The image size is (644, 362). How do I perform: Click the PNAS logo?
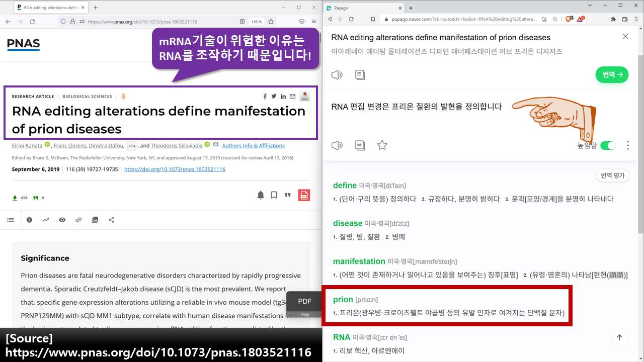(x=23, y=44)
